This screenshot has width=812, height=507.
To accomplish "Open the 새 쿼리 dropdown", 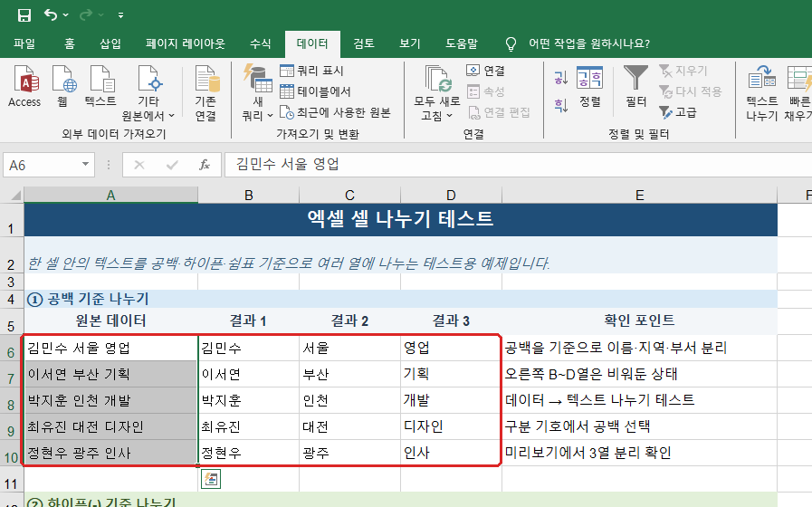I will (257, 93).
